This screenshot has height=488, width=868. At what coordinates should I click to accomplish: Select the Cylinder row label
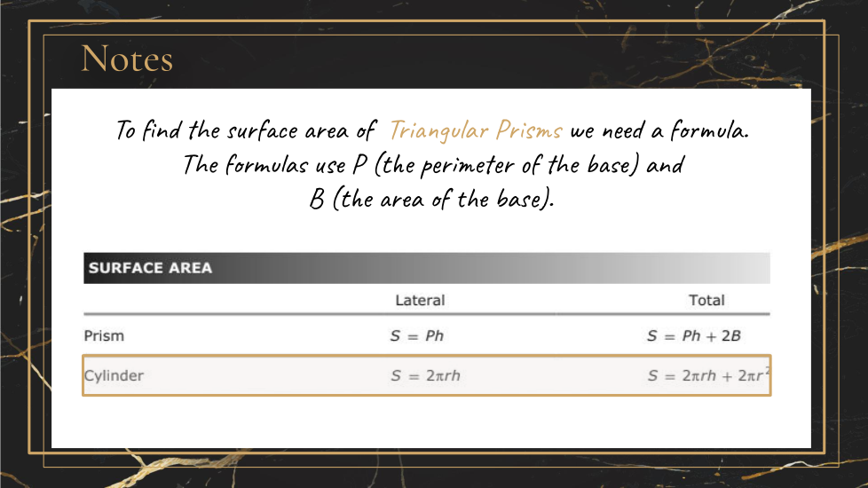(114, 375)
